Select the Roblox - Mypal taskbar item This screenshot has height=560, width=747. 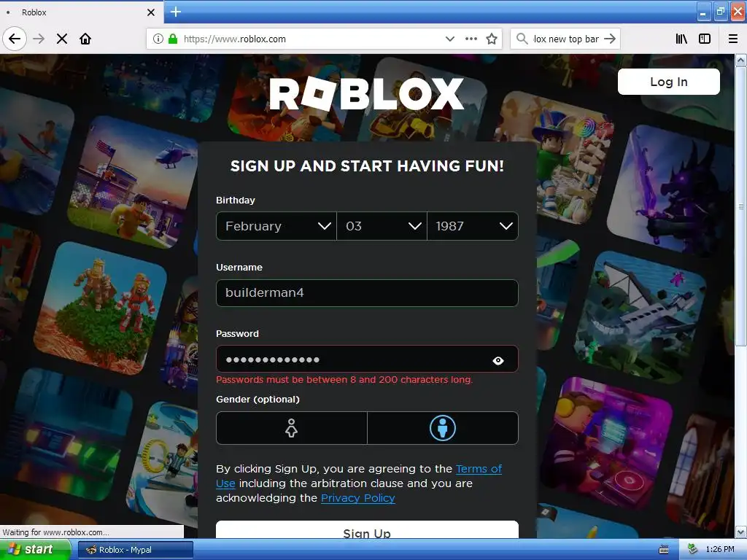click(135, 550)
